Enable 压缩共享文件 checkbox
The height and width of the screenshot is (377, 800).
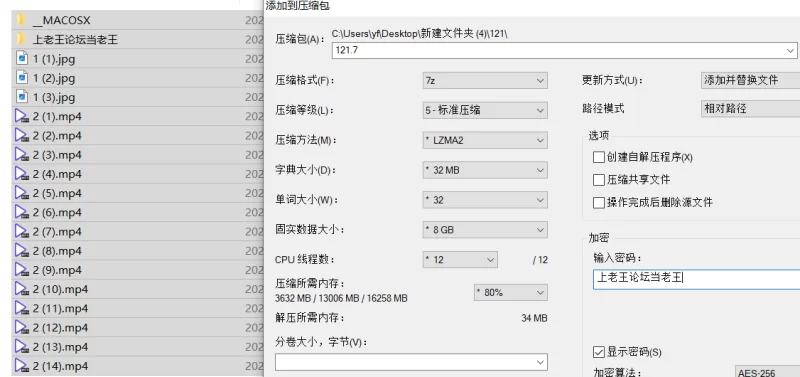[598, 180]
